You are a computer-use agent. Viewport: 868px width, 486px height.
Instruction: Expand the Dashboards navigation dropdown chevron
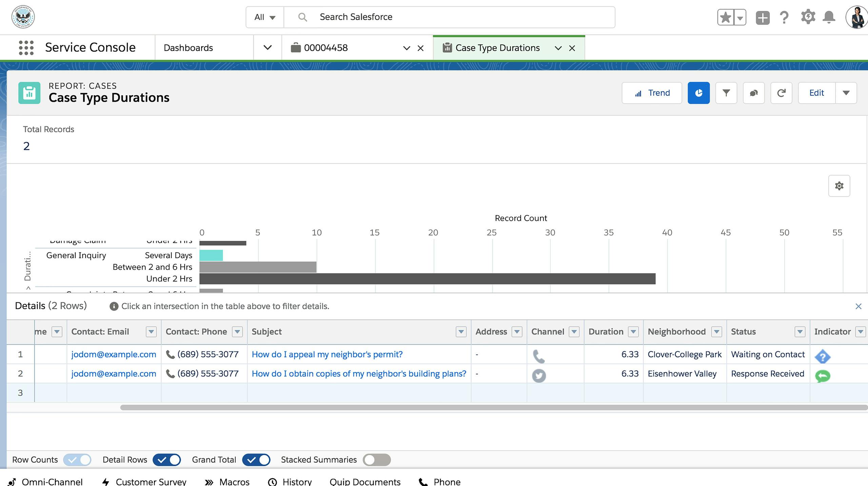[268, 48]
